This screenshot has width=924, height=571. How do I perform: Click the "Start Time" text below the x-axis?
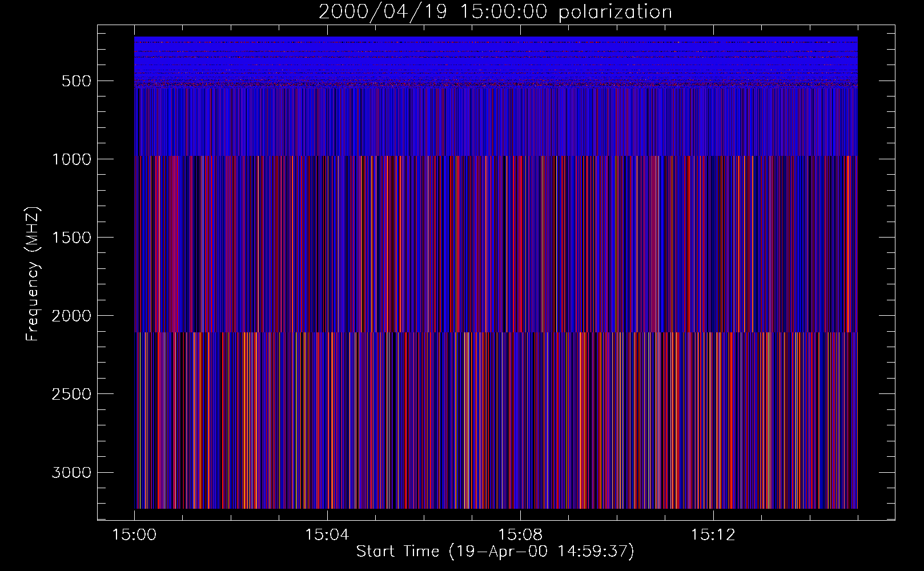(x=397, y=551)
